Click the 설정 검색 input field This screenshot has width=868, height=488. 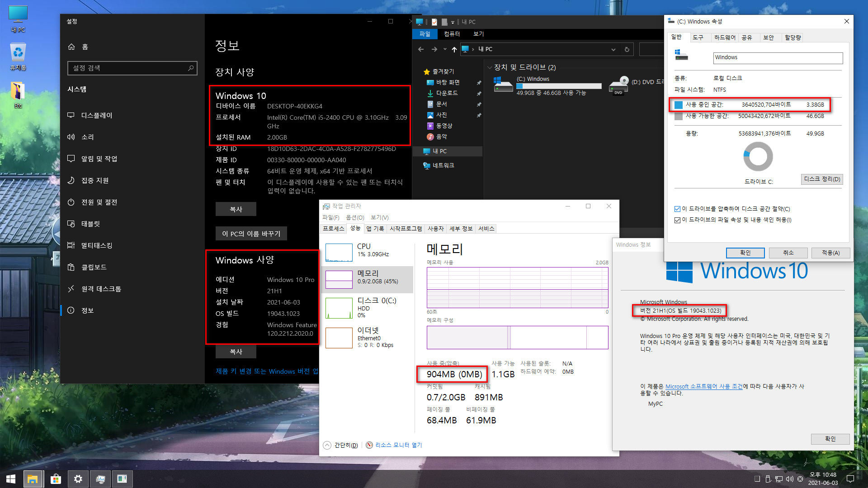pos(132,68)
